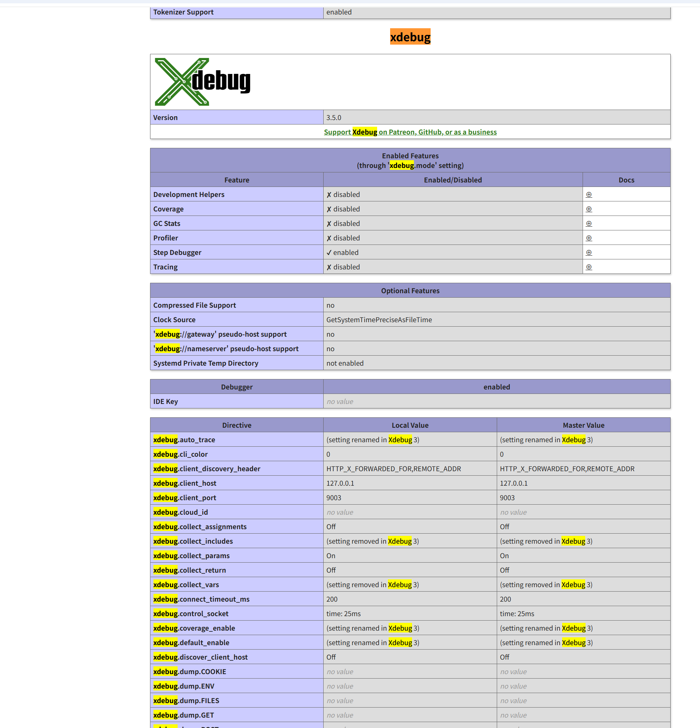Viewport: 700px width, 728px height.
Task: Click xdebug.collect_includes directive name
Action: (193, 541)
